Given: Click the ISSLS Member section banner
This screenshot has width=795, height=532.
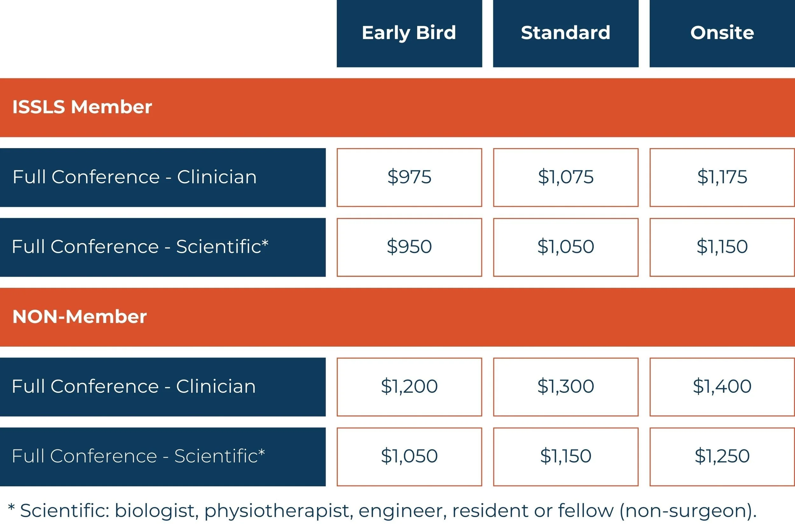Looking at the screenshot, I should click(397, 107).
